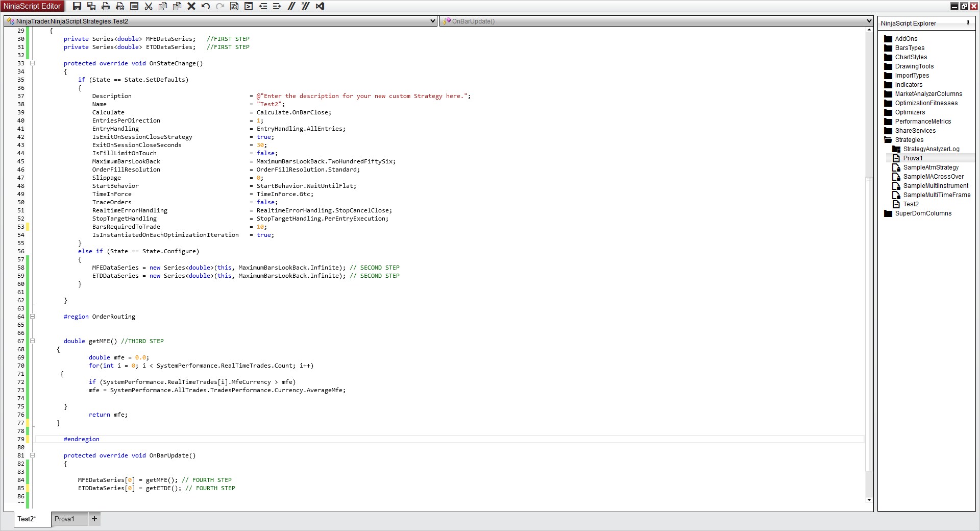
Task: Undo the last edit
Action: click(x=206, y=6)
